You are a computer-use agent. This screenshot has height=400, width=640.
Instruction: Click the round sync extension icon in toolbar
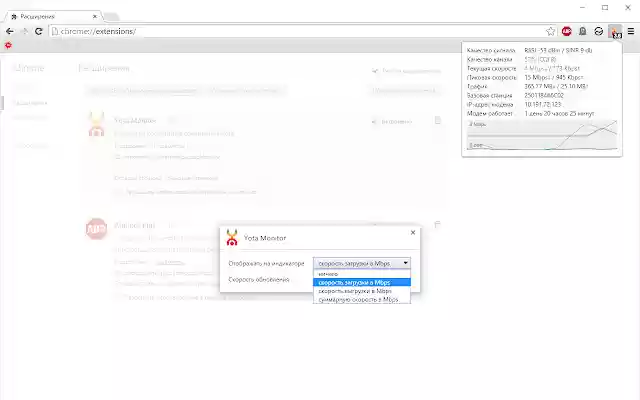pyautogui.click(x=598, y=31)
